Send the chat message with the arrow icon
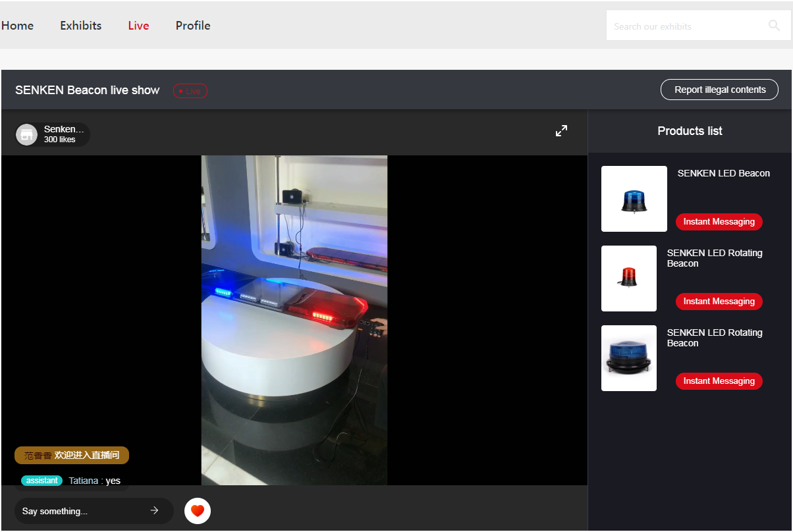 pos(154,510)
